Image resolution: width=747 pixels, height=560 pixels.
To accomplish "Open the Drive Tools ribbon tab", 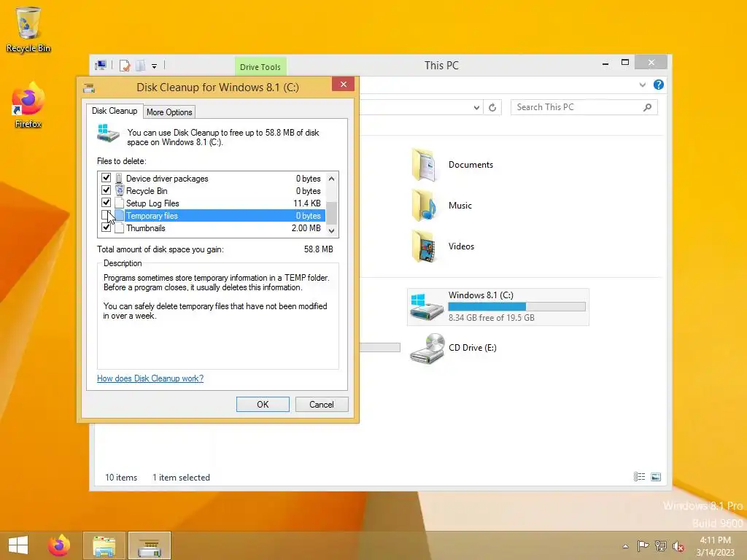I will click(x=260, y=67).
